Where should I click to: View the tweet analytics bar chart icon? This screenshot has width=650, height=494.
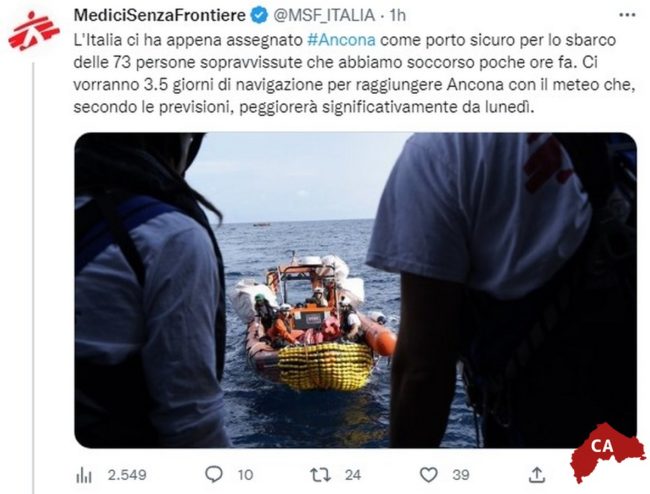click(x=84, y=475)
